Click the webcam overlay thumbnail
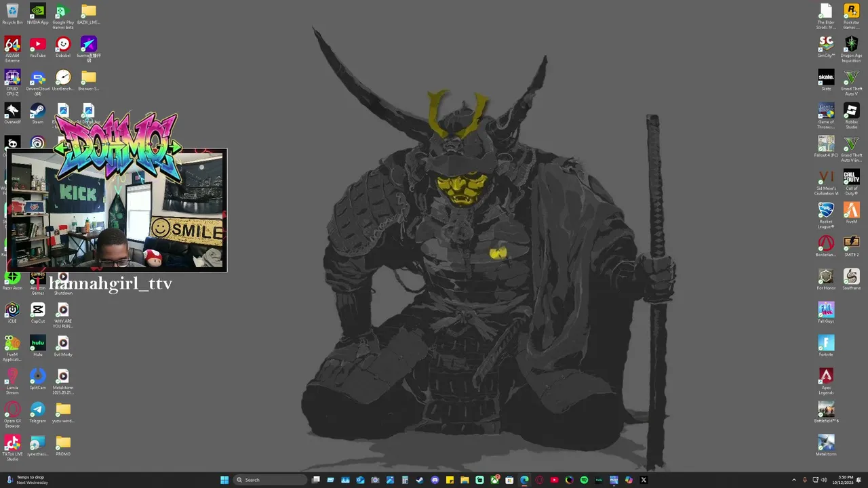 tap(117, 211)
